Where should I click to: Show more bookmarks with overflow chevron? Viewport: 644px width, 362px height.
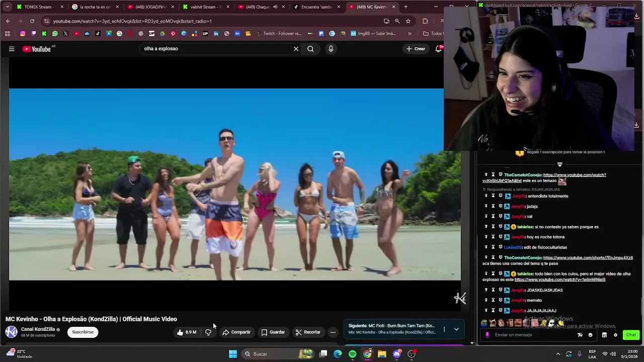pos(410,34)
